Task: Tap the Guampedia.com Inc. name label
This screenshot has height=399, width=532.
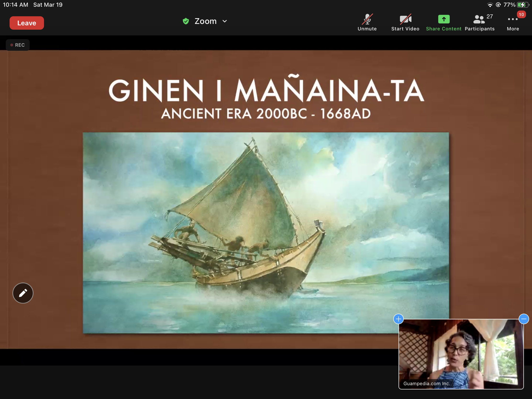Action: tap(427, 383)
